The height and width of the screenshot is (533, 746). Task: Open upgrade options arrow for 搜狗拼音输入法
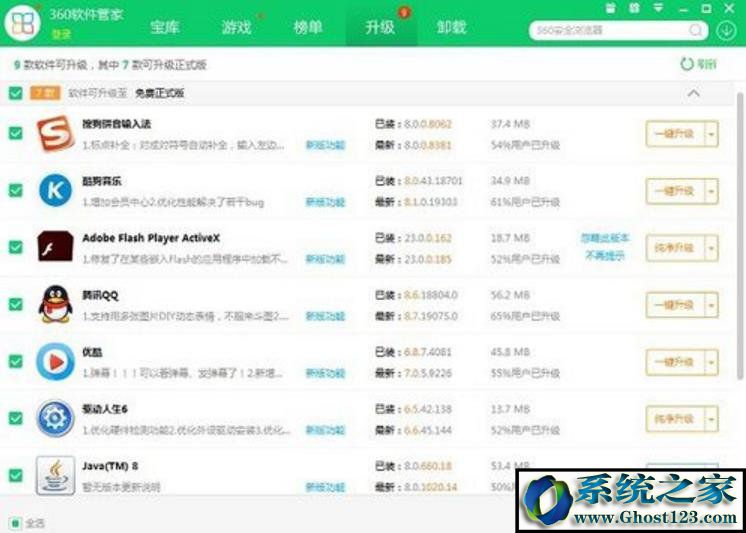(x=711, y=134)
